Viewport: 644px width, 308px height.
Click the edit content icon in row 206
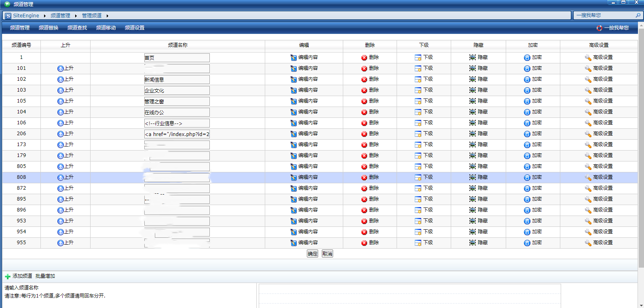293,134
